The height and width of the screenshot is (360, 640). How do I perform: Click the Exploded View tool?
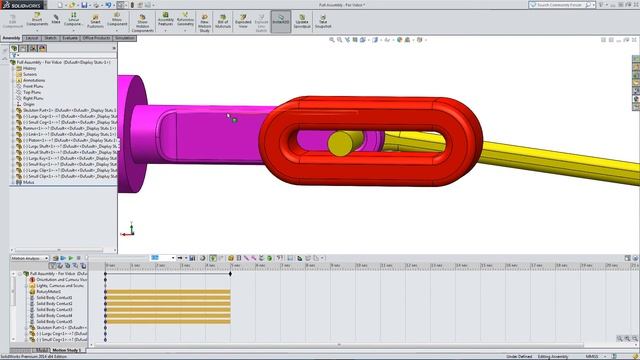coord(243,21)
